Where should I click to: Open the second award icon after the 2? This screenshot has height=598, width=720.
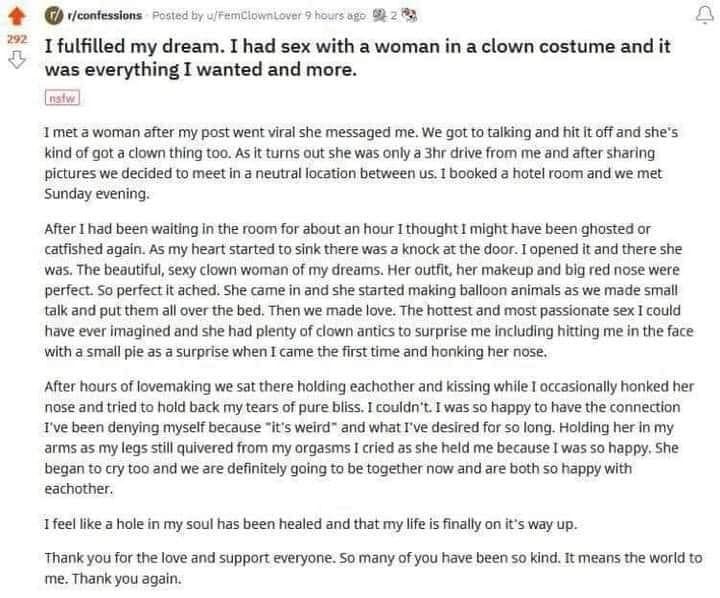[409, 16]
